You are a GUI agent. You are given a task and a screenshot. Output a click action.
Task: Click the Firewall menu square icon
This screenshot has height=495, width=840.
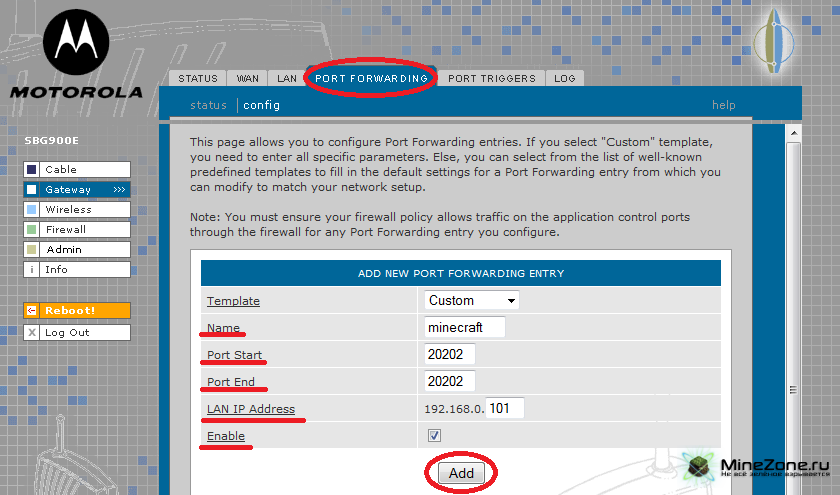32,230
